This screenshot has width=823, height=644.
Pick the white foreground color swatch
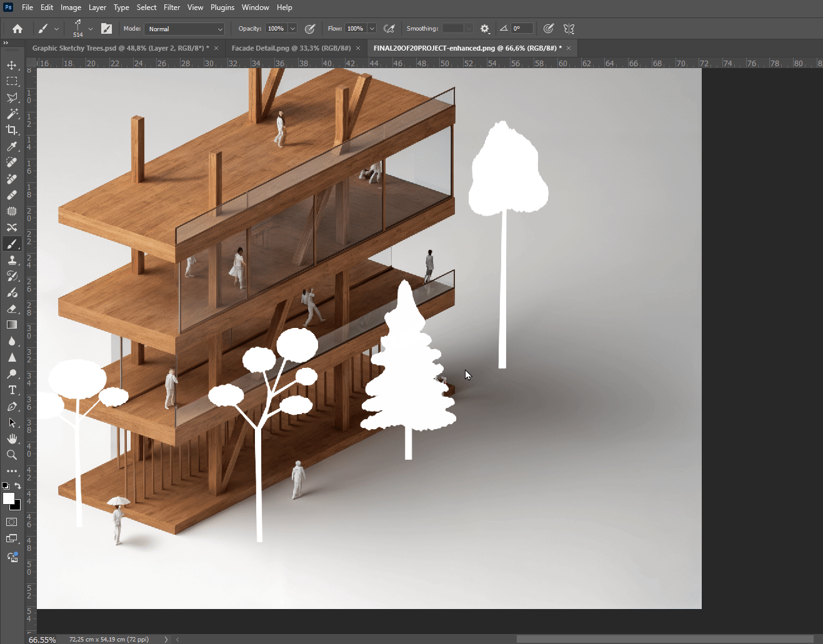click(x=8, y=498)
